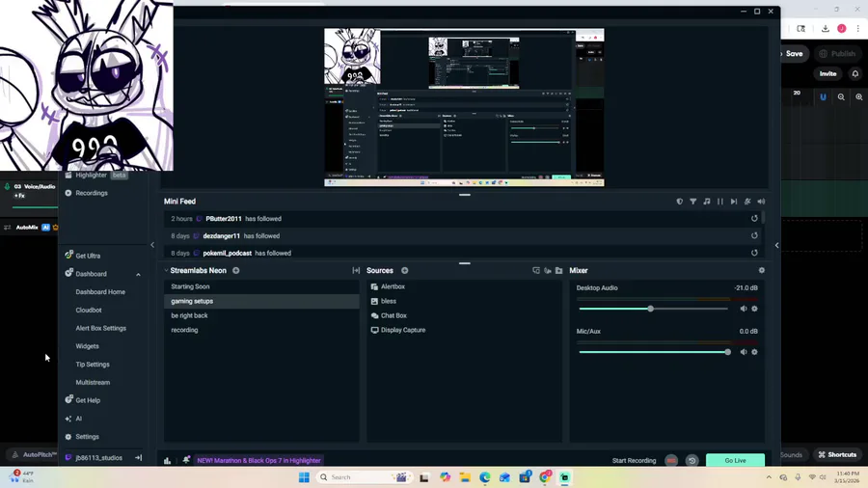Image resolution: width=868 pixels, height=488 pixels.
Task: Open Chrome downloads icon in browser window
Action: point(825,28)
